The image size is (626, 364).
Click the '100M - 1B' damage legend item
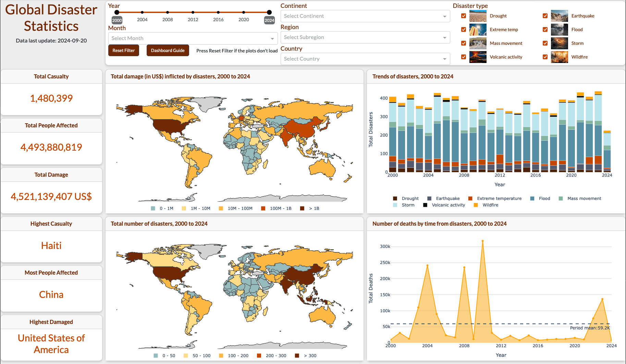pos(277,209)
